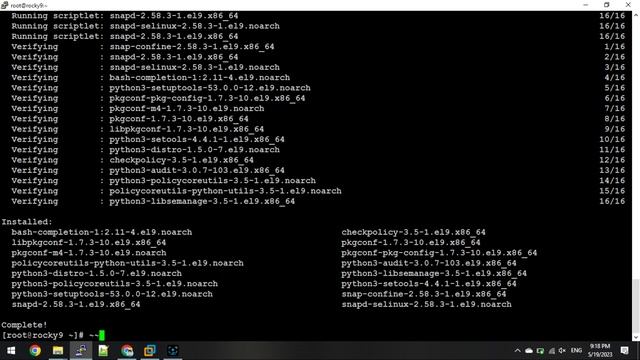640x360 pixels.
Task: Click Verifying line for pkgconf-pkg-config-1.7.3-10.el9.x86_64
Action: 158,98
